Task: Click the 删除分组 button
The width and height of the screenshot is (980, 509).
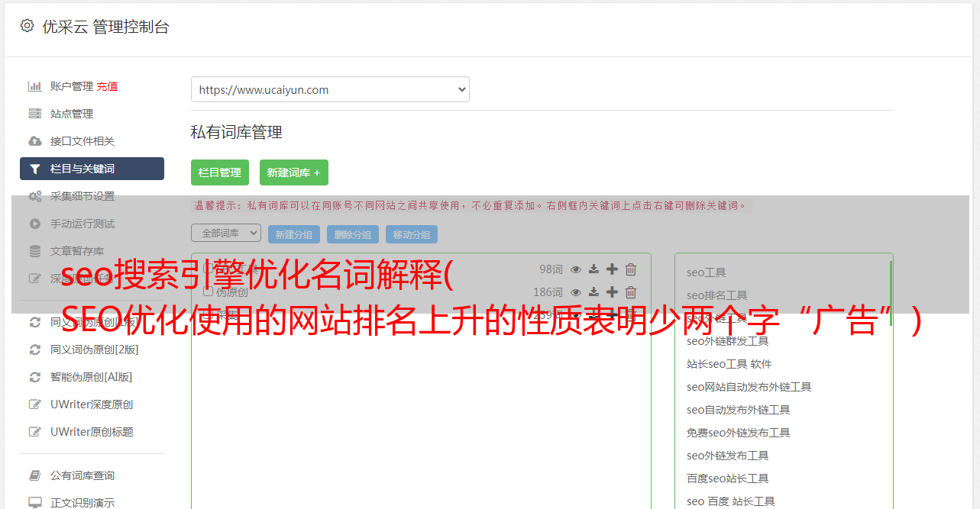Action: [353, 234]
